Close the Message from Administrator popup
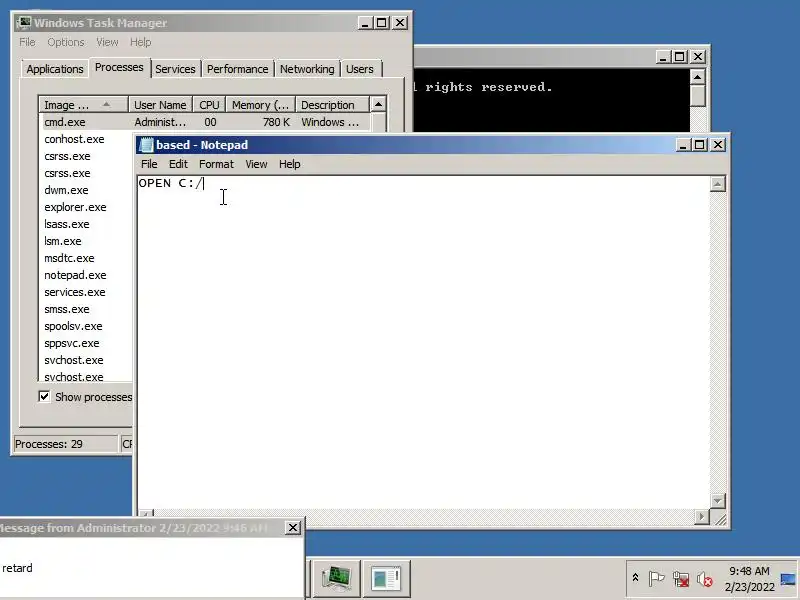 coord(293,528)
